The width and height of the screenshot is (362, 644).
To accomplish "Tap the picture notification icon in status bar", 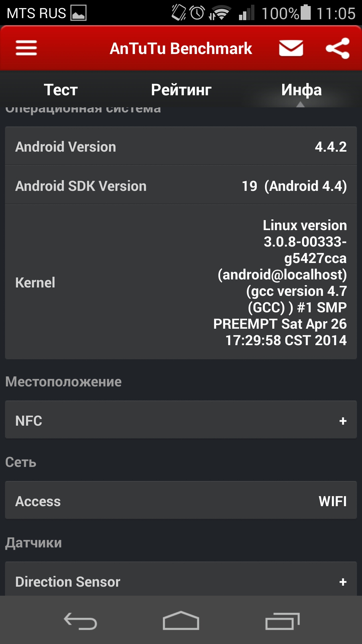I will (x=78, y=13).
